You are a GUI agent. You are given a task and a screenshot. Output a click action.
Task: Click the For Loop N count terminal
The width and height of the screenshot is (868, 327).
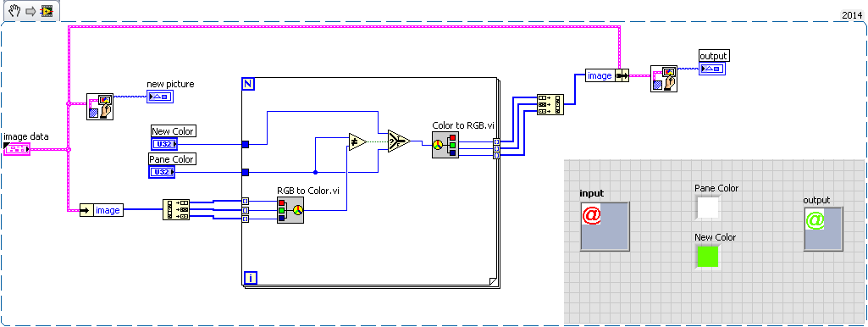(x=248, y=84)
